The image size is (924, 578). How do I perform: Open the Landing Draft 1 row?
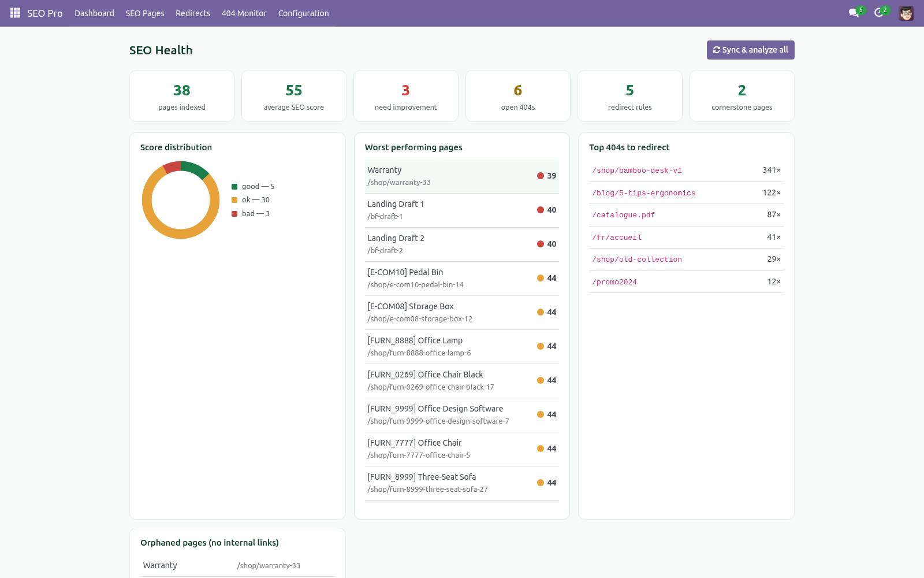point(462,210)
